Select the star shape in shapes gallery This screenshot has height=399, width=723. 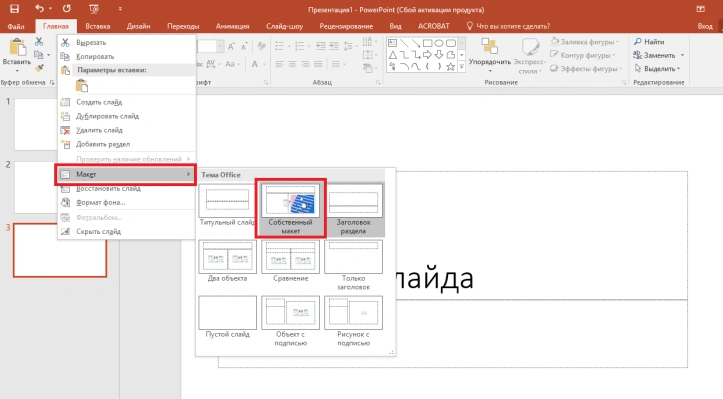point(450,66)
